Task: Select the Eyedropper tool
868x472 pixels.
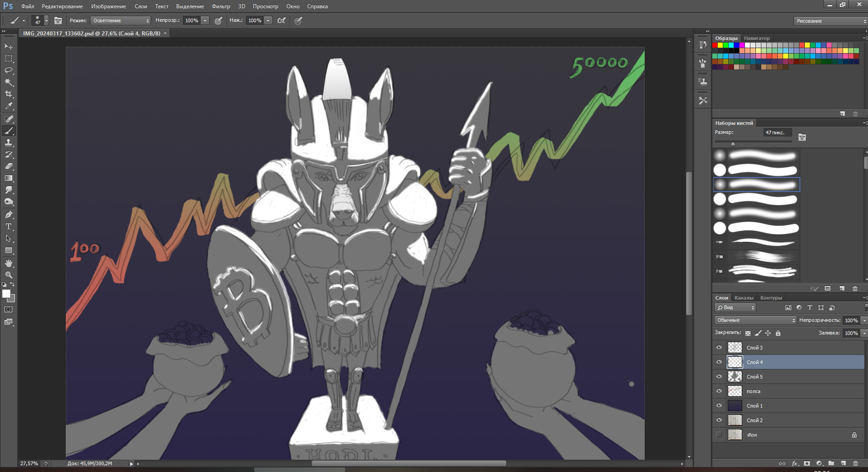Action: (9, 106)
